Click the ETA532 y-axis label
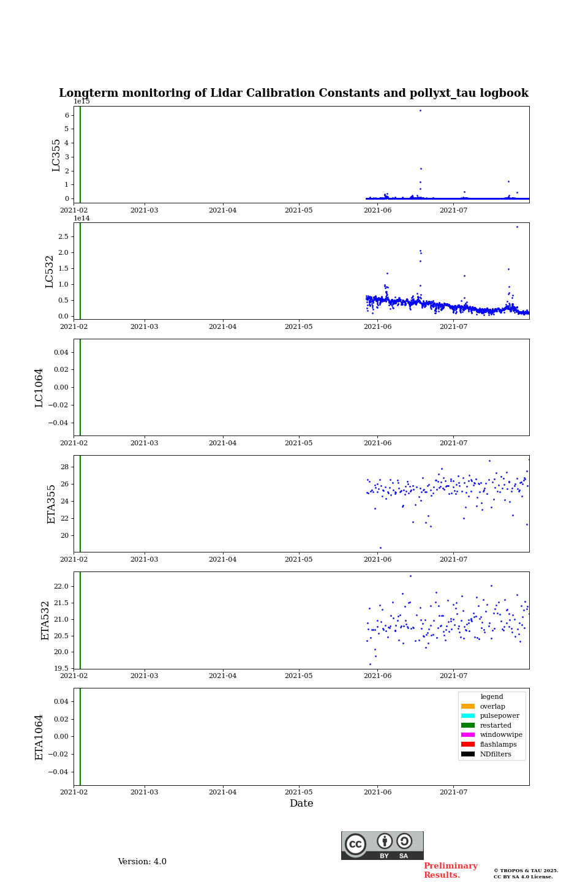 click(45, 620)
